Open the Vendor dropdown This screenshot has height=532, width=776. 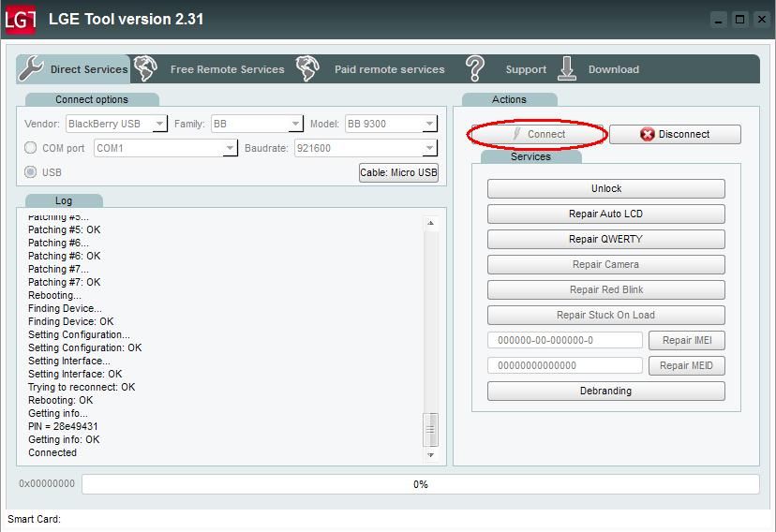pyautogui.click(x=116, y=124)
